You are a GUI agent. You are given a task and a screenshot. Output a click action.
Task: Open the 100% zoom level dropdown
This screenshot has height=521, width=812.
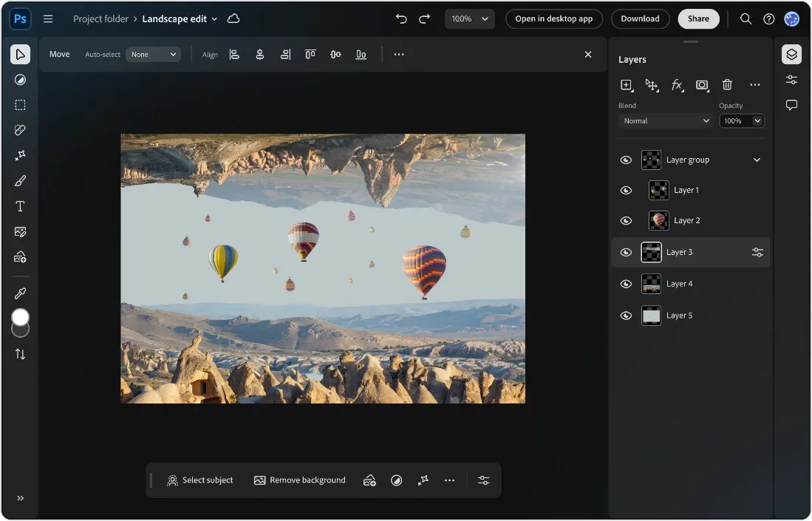(x=470, y=19)
